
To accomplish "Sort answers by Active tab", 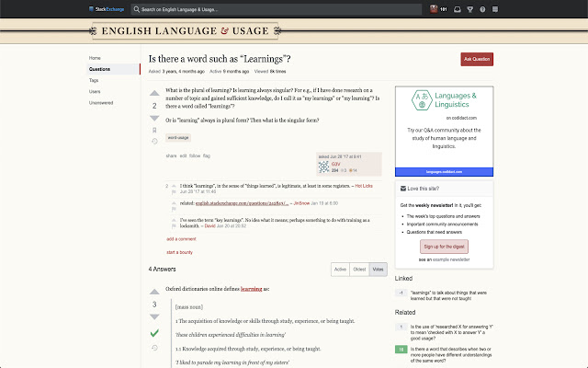I will pyautogui.click(x=340, y=270).
